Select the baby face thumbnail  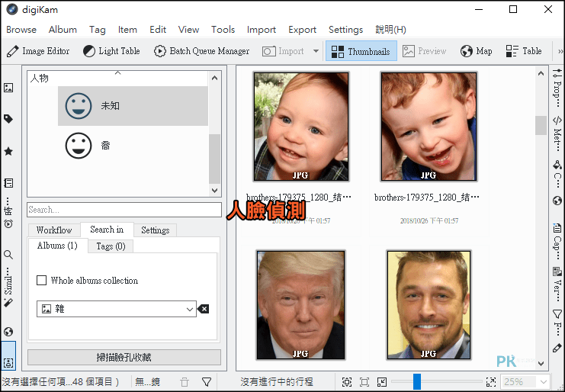pos(301,127)
